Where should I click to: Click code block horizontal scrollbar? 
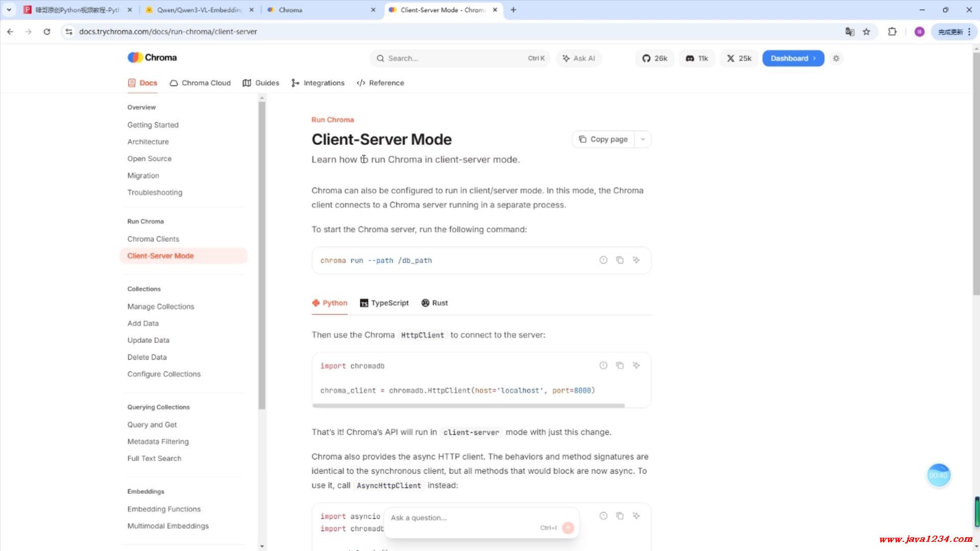468,406
